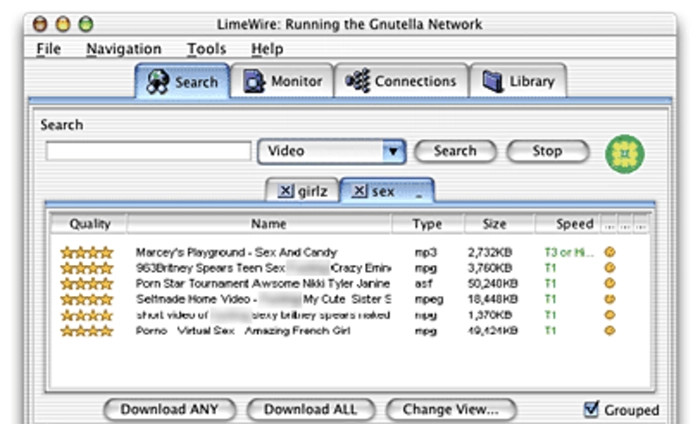The width and height of the screenshot is (700, 424).
Task: Click the 1,370KB size cell
Action: [x=490, y=316]
